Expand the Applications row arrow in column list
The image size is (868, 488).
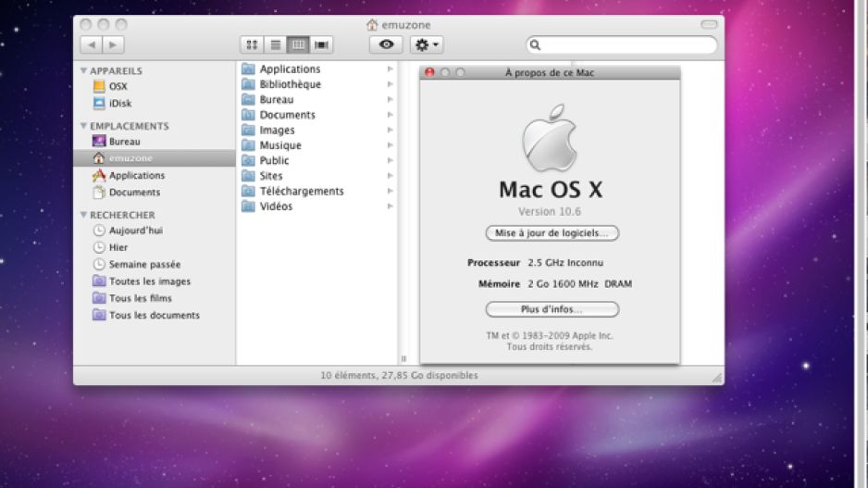click(x=390, y=69)
